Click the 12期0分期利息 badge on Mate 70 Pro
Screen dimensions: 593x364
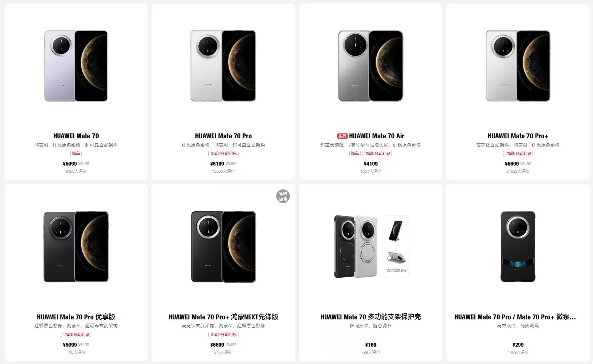223,153
